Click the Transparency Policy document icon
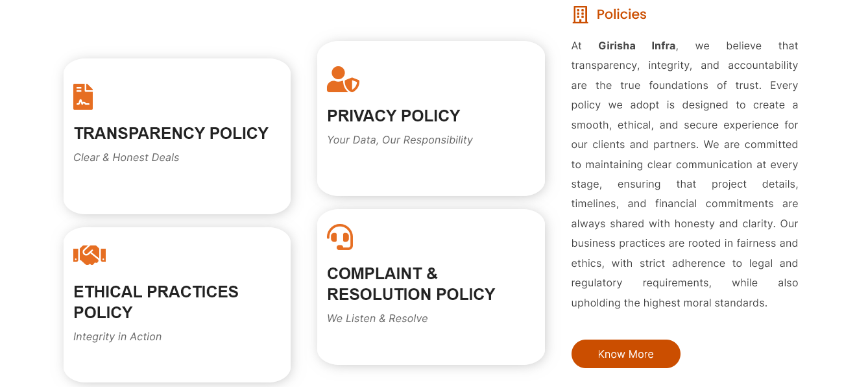The image size is (868, 387). (83, 97)
